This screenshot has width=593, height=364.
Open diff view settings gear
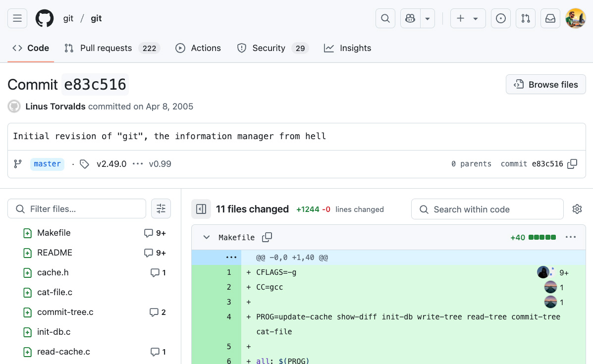pos(577,209)
